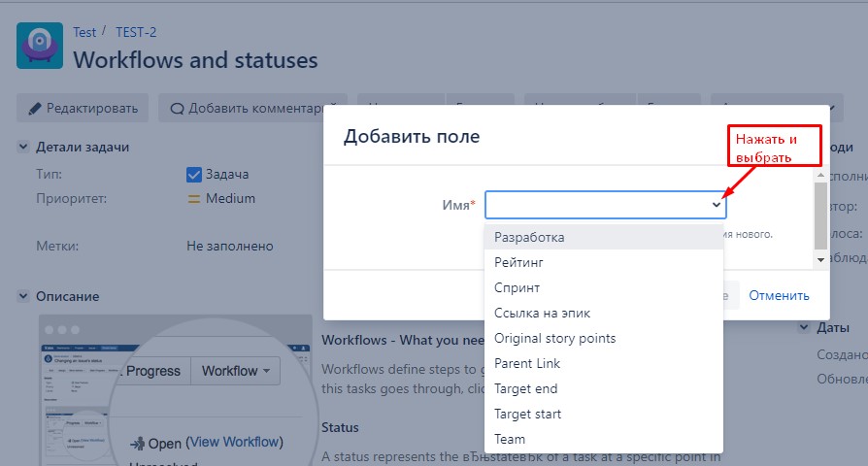Collapse the Детали задачи section
The height and width of the screenshot is (466, 868).
[x=23, y=148]
